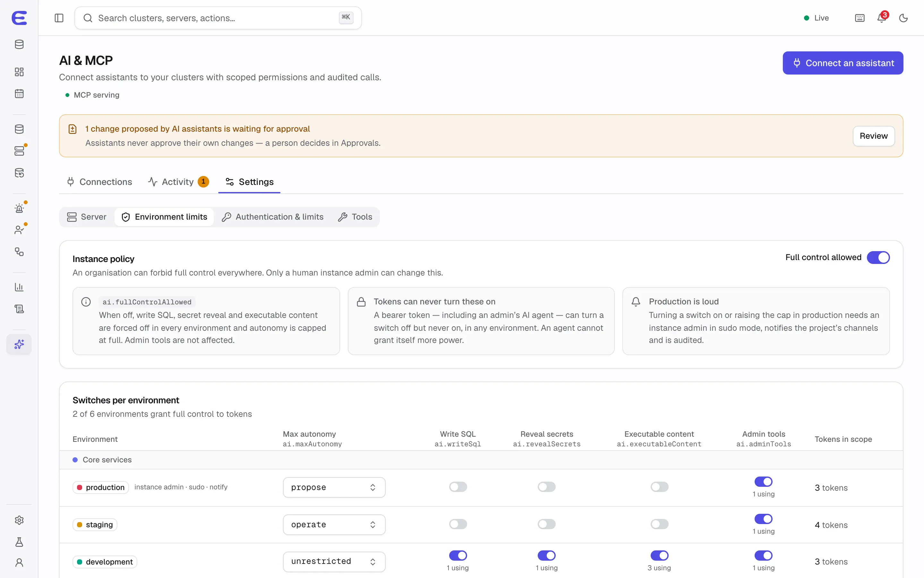Click the Core services group row

[x=481, y=460]
